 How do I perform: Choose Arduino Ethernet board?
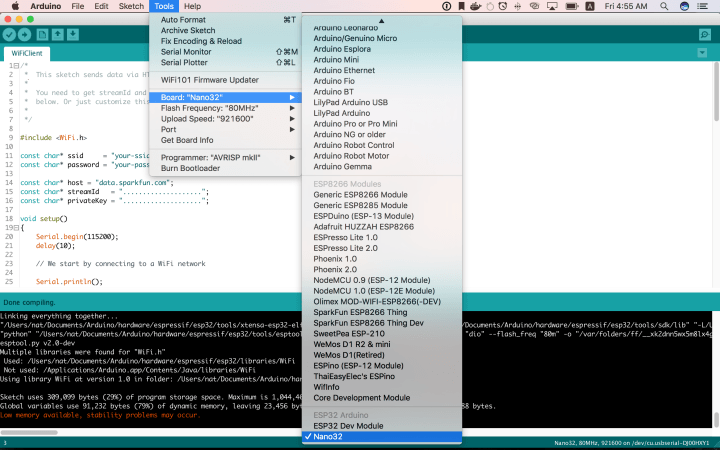(x=382, y=70)
